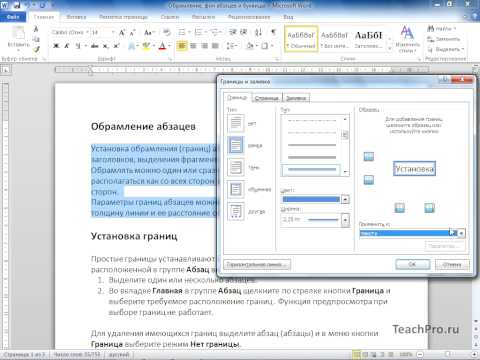Click the blue border color swatch
The image size is (480, 360).
pyautogui.click(x=311, y=200)
